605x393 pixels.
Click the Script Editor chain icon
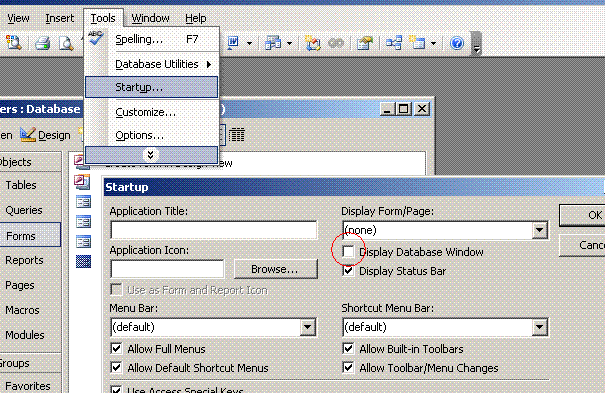coord(336,43)
